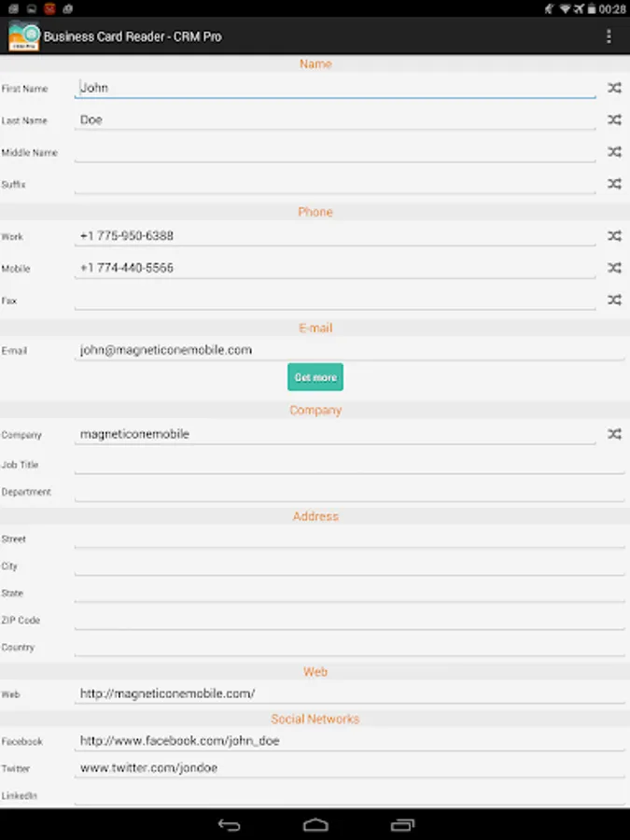Screen dimensions: 630x840
Task: Edit the Web field with magneticonemobile URL
Action: coord(349,693)
